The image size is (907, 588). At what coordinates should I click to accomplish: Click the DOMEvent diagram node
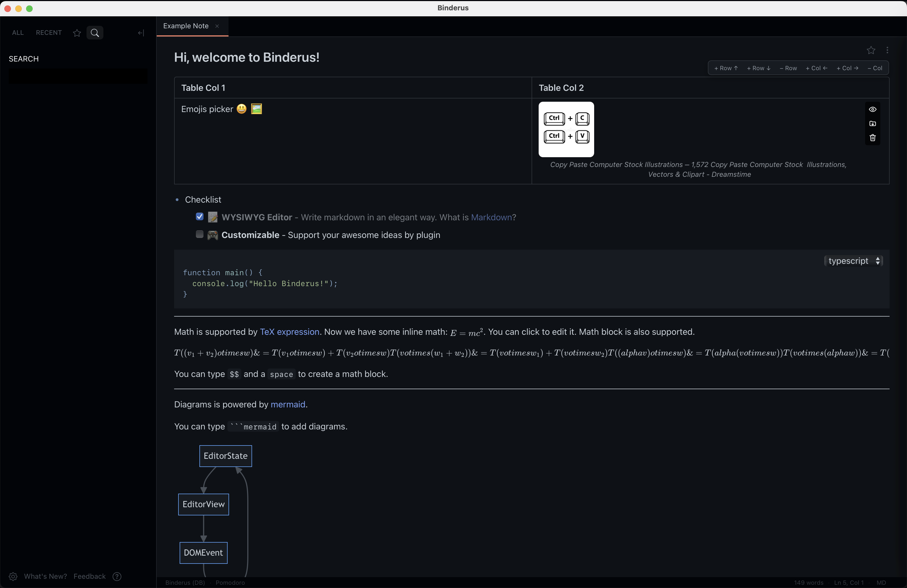coord(203,553)
